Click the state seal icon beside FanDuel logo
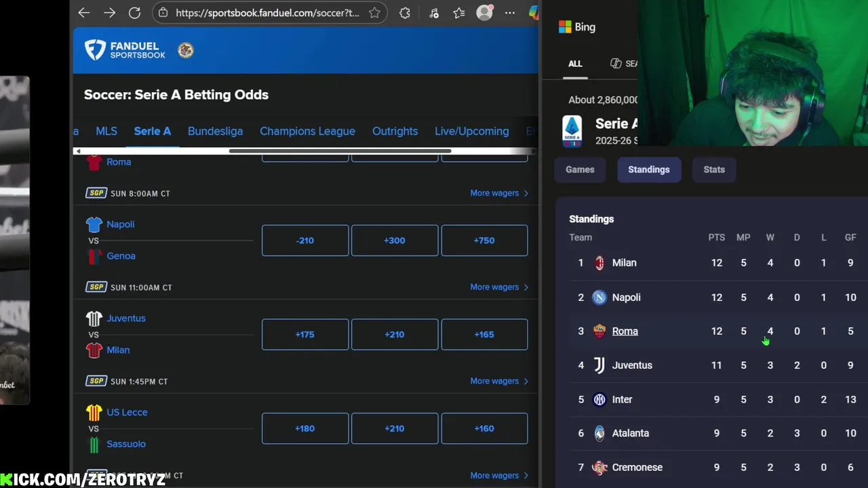Screen dimensions: 868x488 186,50
